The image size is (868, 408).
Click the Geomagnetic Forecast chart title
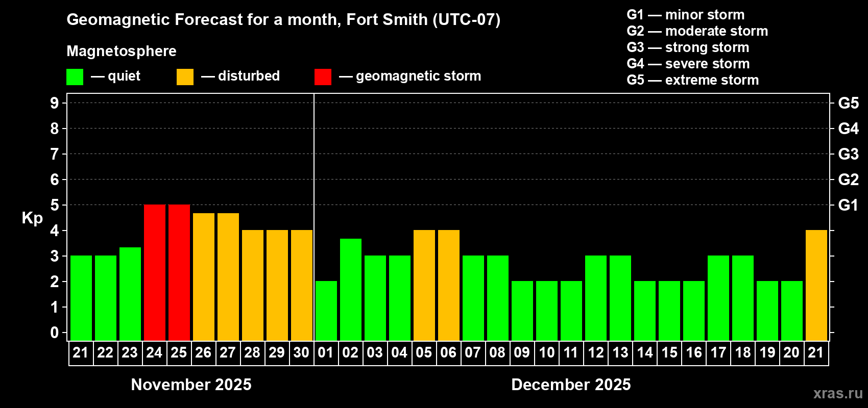[283, 19]
